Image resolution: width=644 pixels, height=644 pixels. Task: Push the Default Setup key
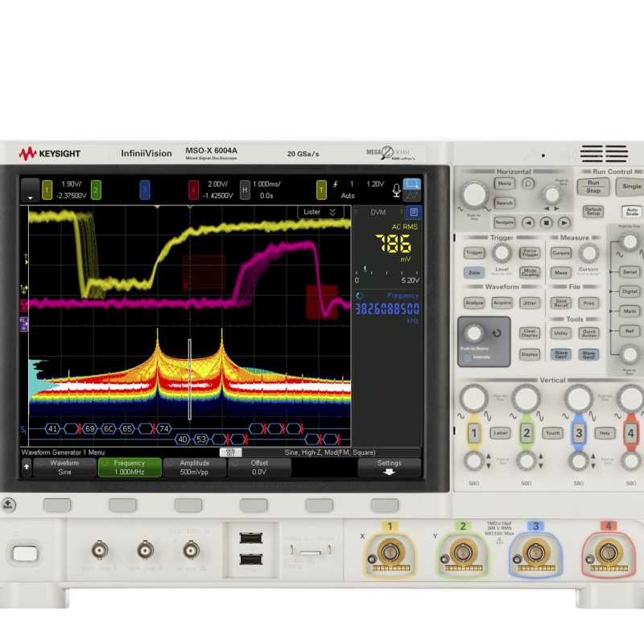[x=593, y=212]
